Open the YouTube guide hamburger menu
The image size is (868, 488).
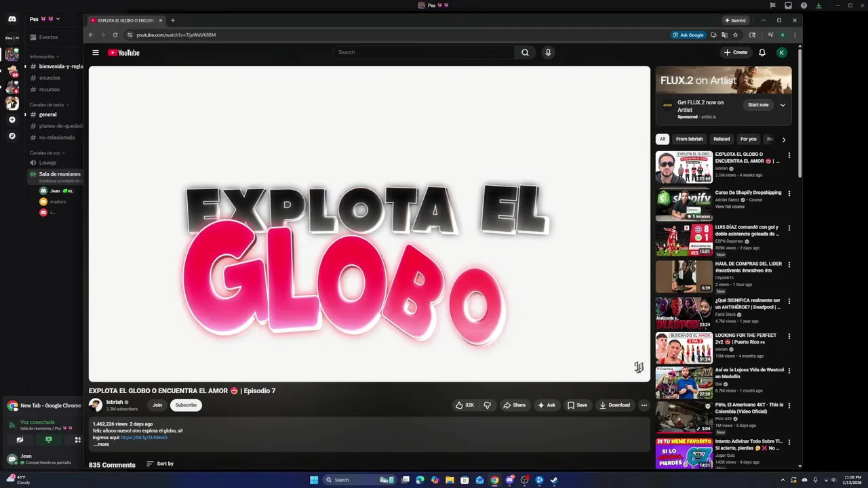[x=96, y=52]
